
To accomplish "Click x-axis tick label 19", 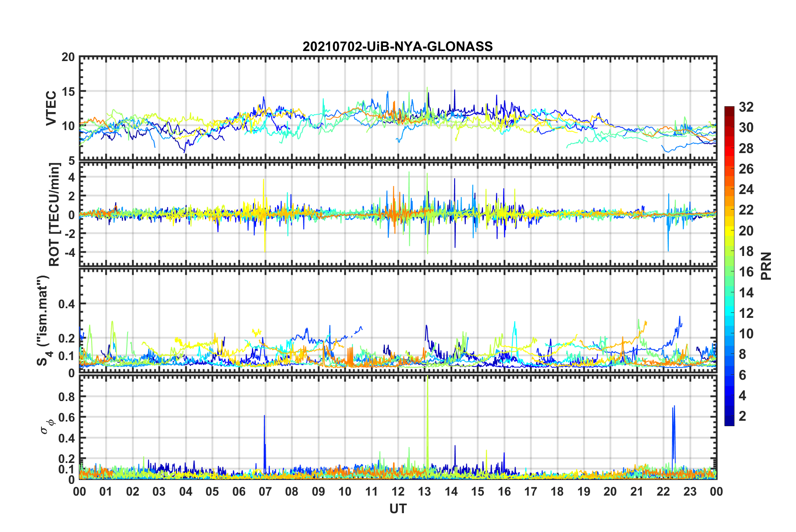I will click(x=584, y=491).
